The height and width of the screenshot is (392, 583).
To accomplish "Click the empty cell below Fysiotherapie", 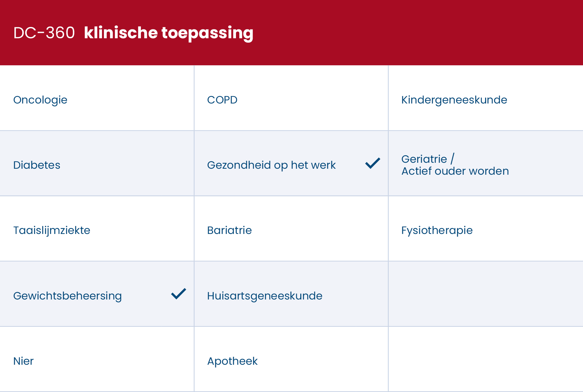I will click(x=485, y=294).
